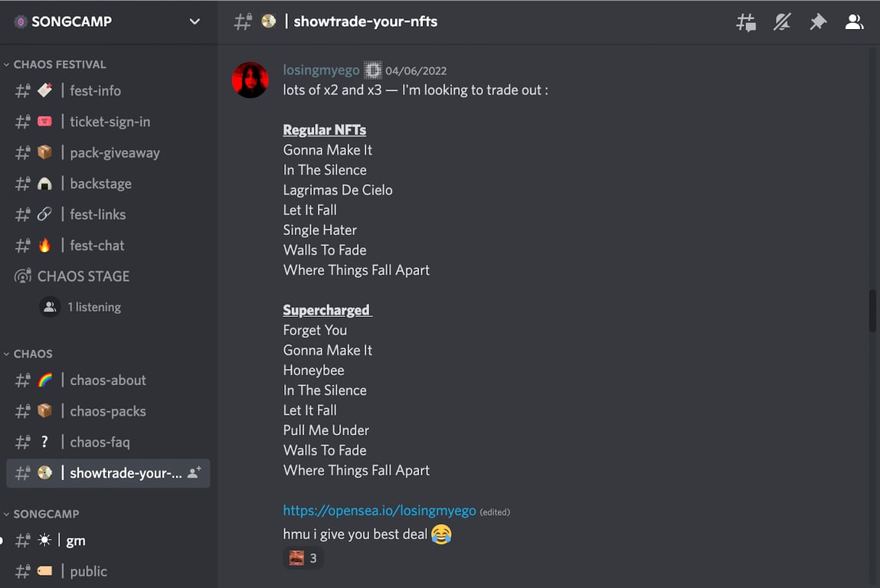Viewport: 880px width, 588px height.
Task: Switch to the ticket-sign-in channel
Action: pyautogui.click(x=110, y=122)
